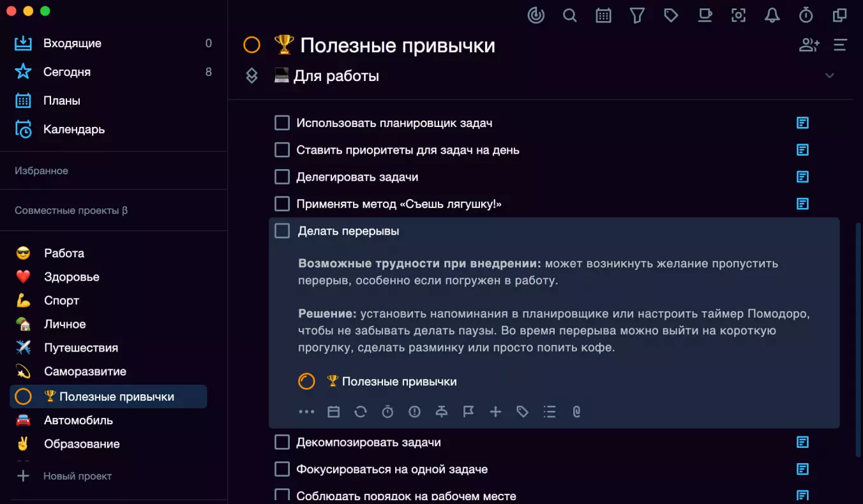Click the repeat arrows icon in task panel
Image resolution: width=863 pixels, height=504 pixels.
click(x=361, y=412)
